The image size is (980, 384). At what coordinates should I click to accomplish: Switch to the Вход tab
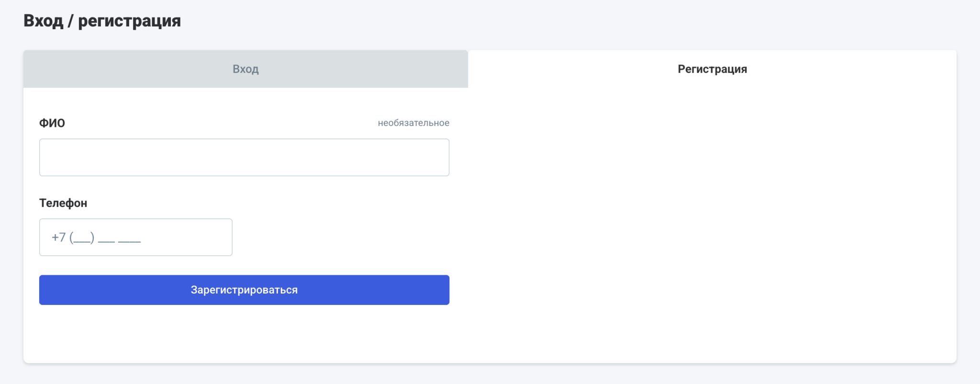[245, 69]
